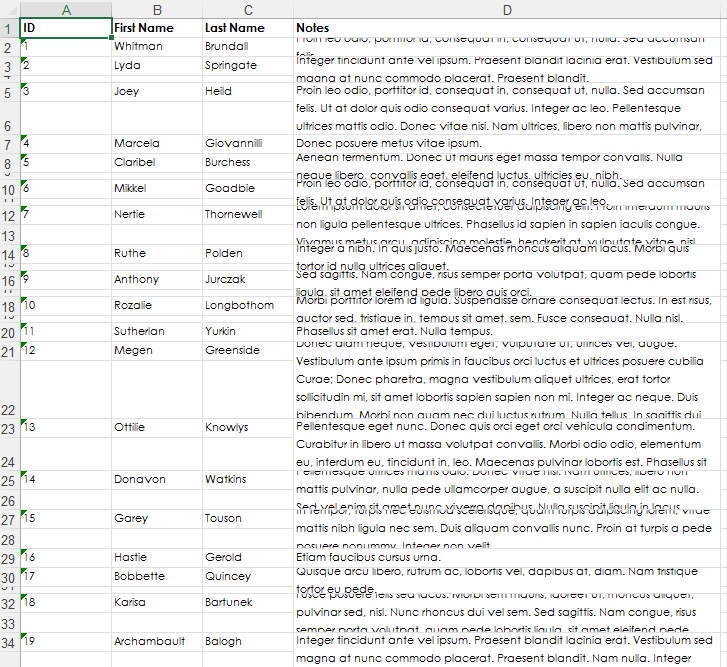Click the 'Notes' header cell
This screenshot has height=667, width=727.
[x=508, y=28]
